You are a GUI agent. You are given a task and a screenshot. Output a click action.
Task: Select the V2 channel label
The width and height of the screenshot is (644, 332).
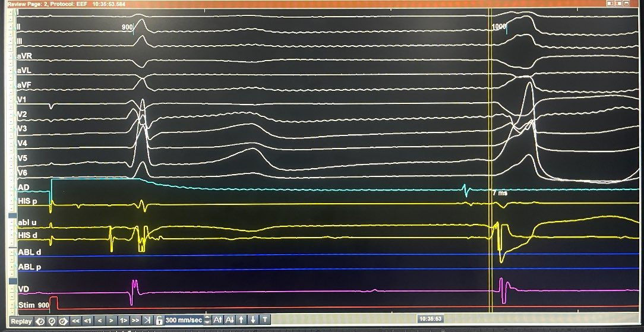click(x=22, y=115)
